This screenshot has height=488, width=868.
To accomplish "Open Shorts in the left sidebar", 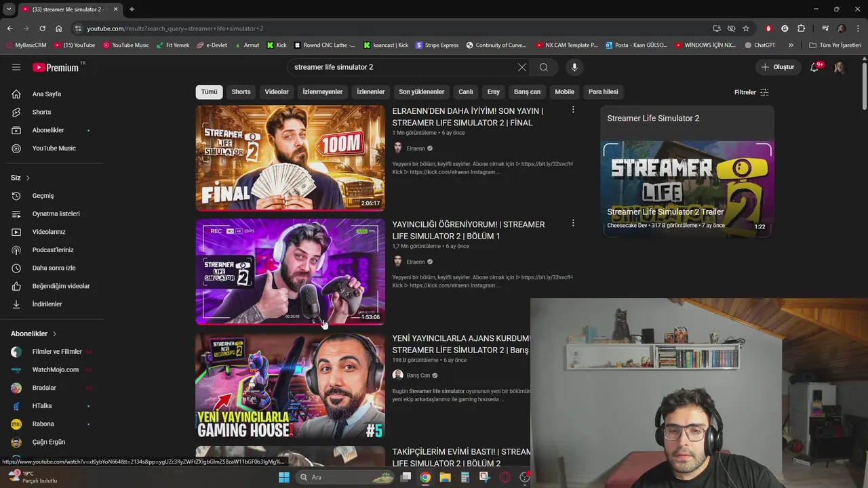I will 41,112.
